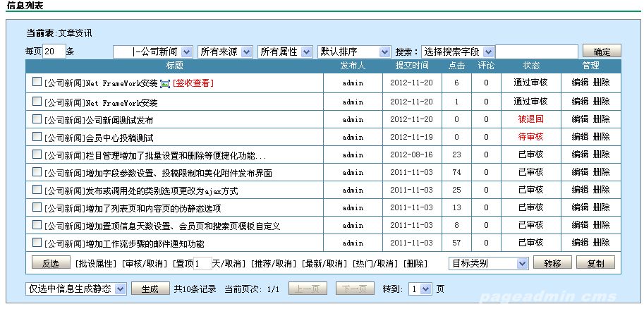Click 删除 for the 待审核 article row
The image size is (644, 309).
[602, 137]
